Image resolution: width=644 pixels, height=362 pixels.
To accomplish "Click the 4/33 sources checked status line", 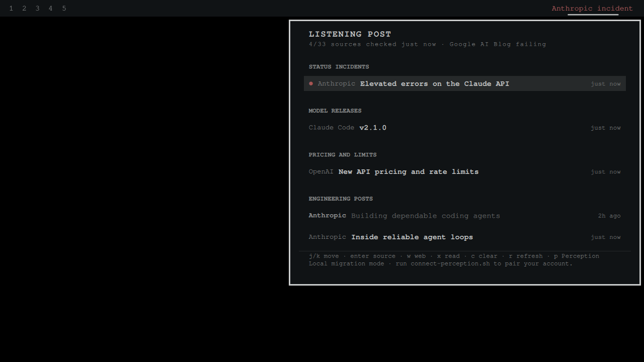I will 427,44.
